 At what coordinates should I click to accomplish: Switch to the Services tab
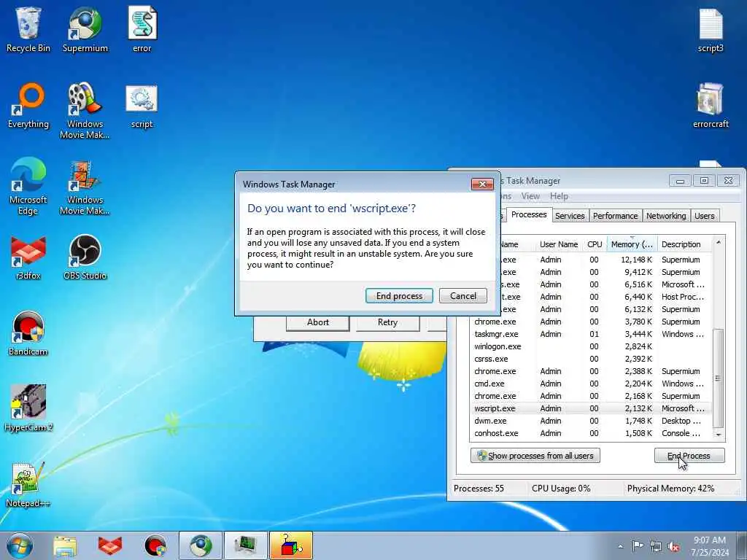(x=570, y=216)
